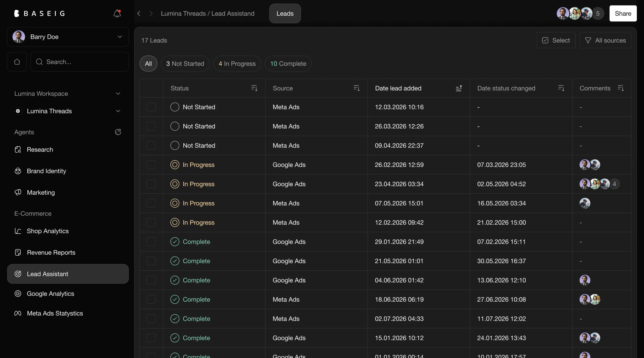Check the first Not Started lead row
Screen dimensions: 644x358
tap(151, 107)
